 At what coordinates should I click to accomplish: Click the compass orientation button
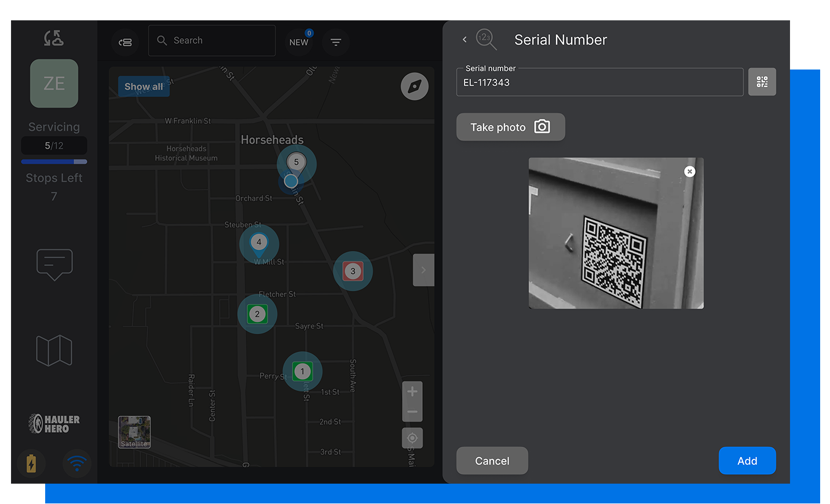pyautogui.click(x=415, y=86)
